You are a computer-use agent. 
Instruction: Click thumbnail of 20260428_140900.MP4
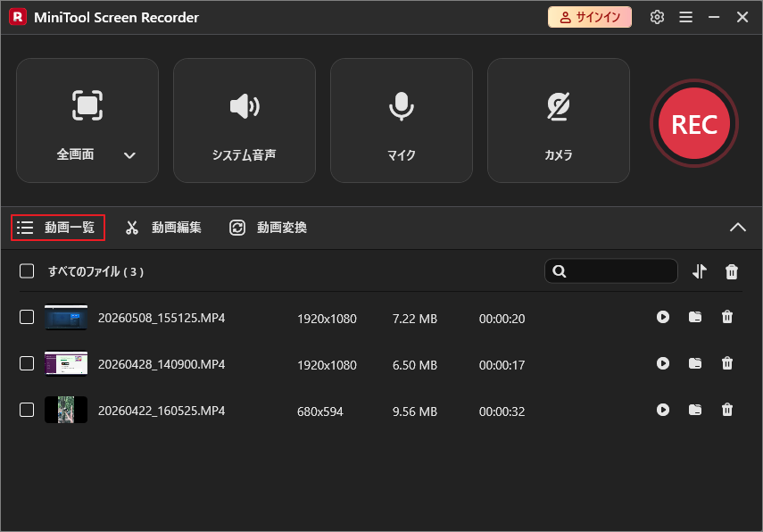click(x=66, y=363)
